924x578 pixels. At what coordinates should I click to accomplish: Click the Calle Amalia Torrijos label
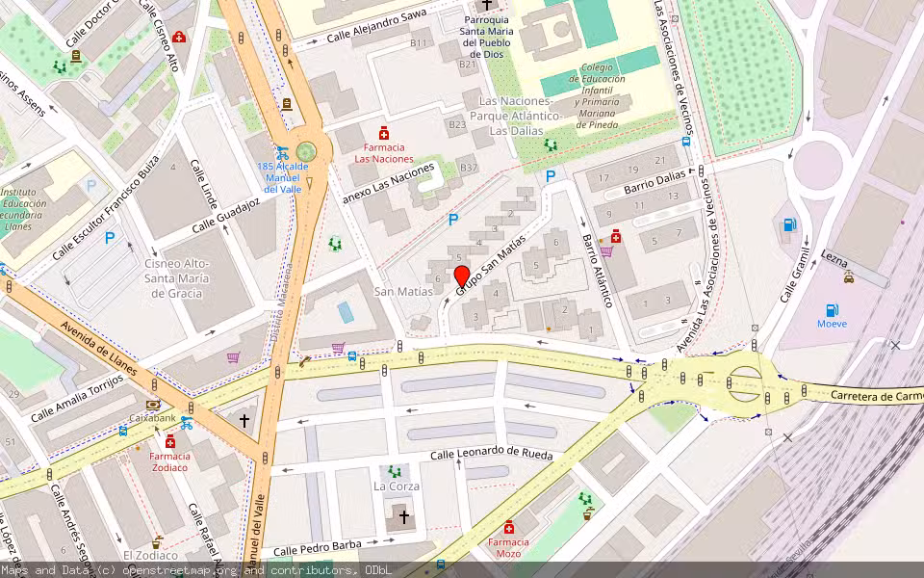click(77, 398)
